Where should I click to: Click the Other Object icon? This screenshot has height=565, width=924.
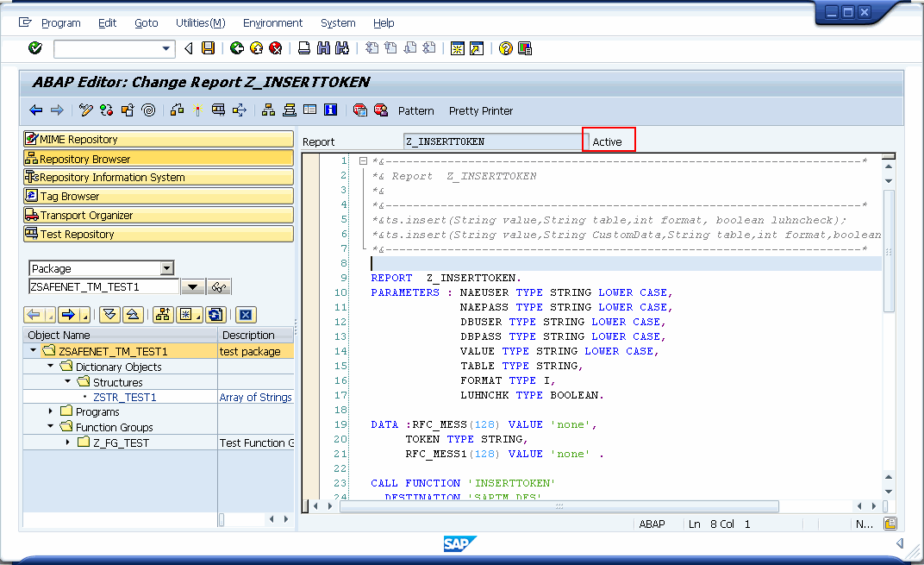coord(128,110)
